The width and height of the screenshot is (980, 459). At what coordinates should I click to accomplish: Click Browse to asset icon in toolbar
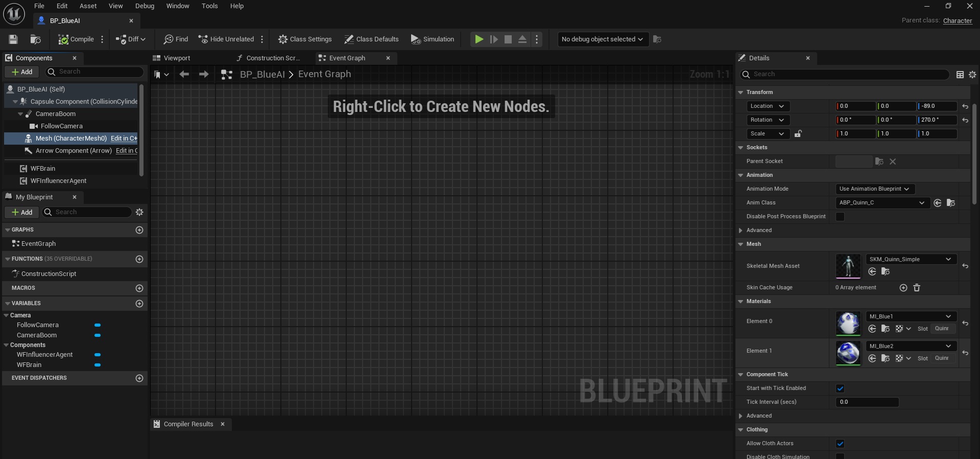[35, 39]
